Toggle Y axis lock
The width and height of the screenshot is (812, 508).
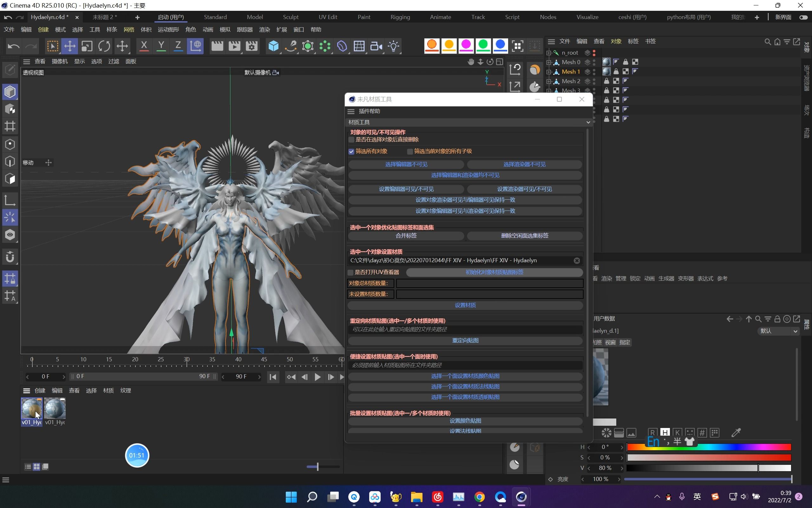[x=161, y=46]
